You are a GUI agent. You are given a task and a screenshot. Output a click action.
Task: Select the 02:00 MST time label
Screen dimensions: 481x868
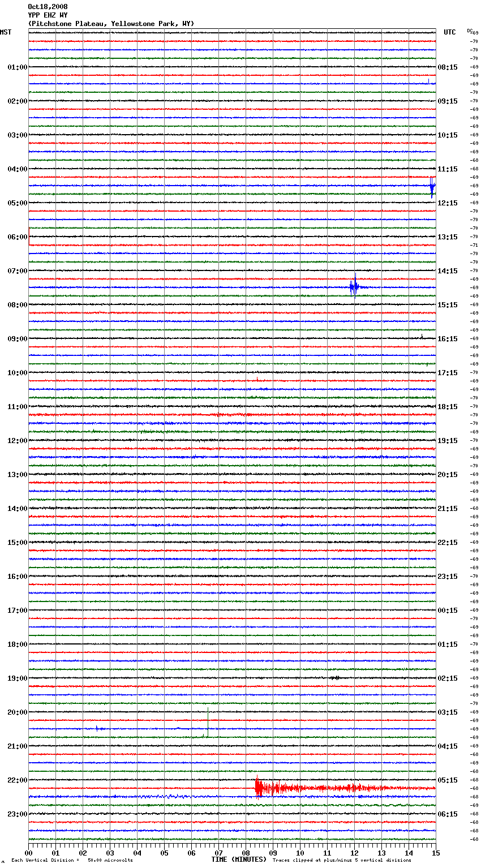[18, 101]
